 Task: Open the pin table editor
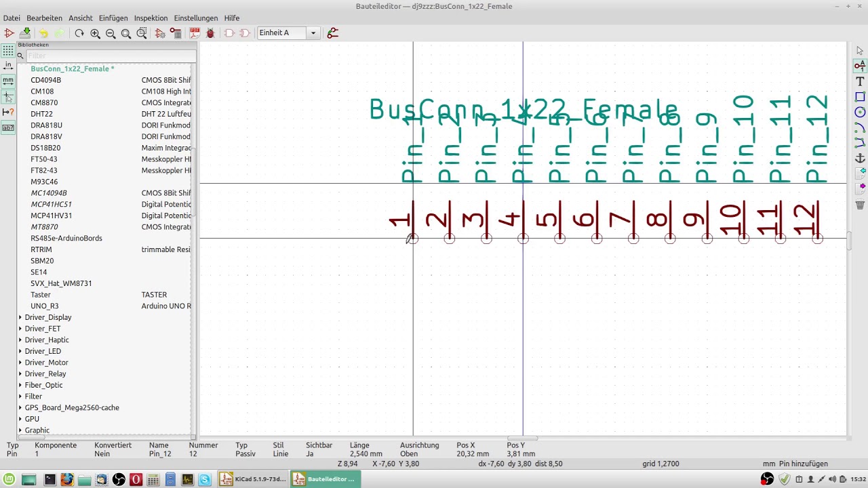coord(176,33)
